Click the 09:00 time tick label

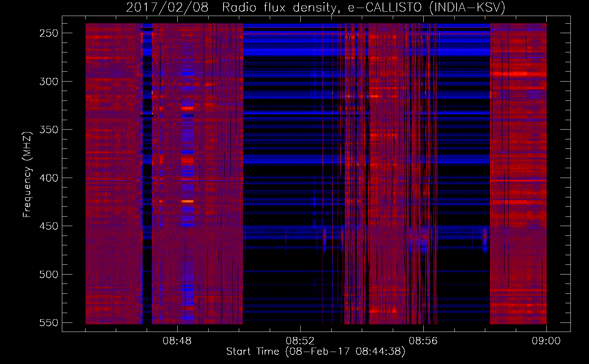click(x=546, y=341)
